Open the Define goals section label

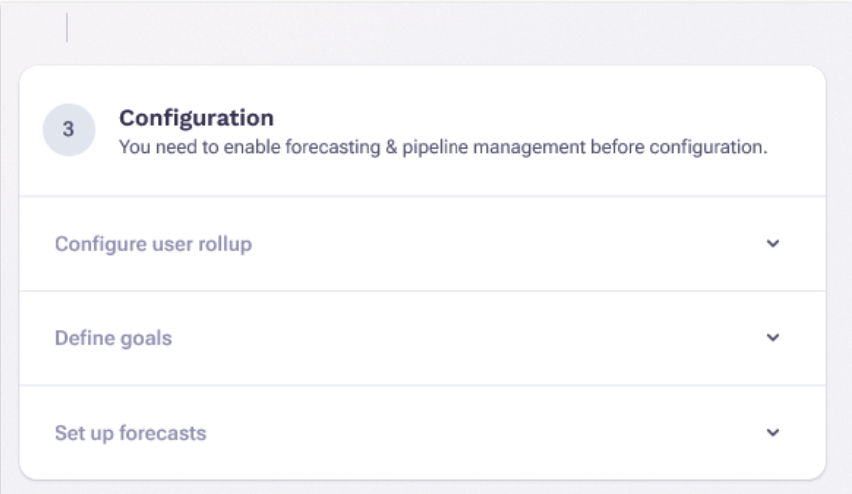coord(113,338)
